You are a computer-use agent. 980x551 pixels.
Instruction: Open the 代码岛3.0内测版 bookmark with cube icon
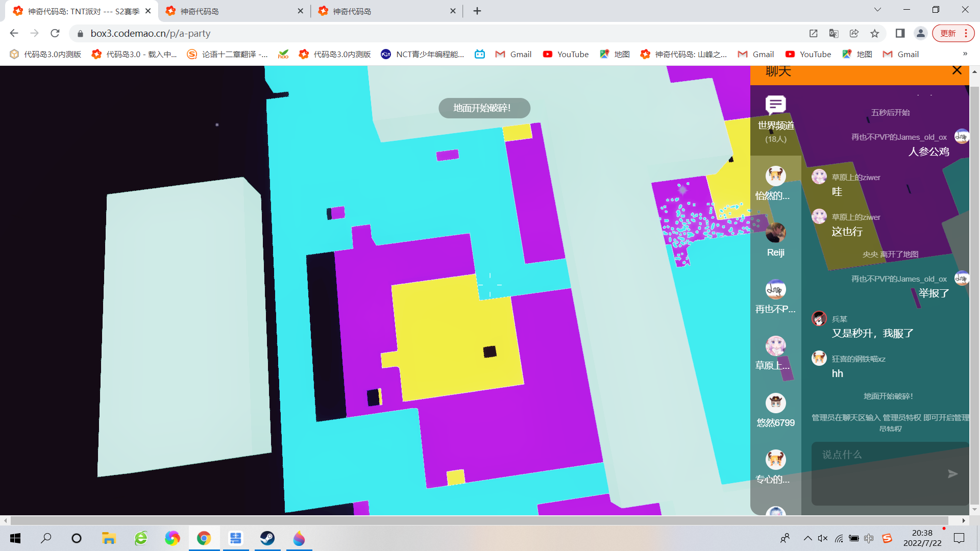click(x=45, y=54)
